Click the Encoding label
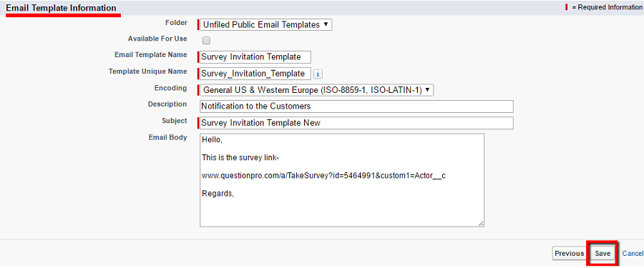The width and height of the screenshot is (644, 268). 170,88
